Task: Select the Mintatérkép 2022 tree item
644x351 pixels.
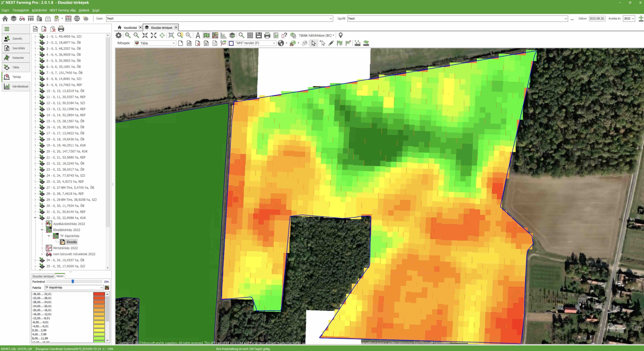Action: click(65, 248)
